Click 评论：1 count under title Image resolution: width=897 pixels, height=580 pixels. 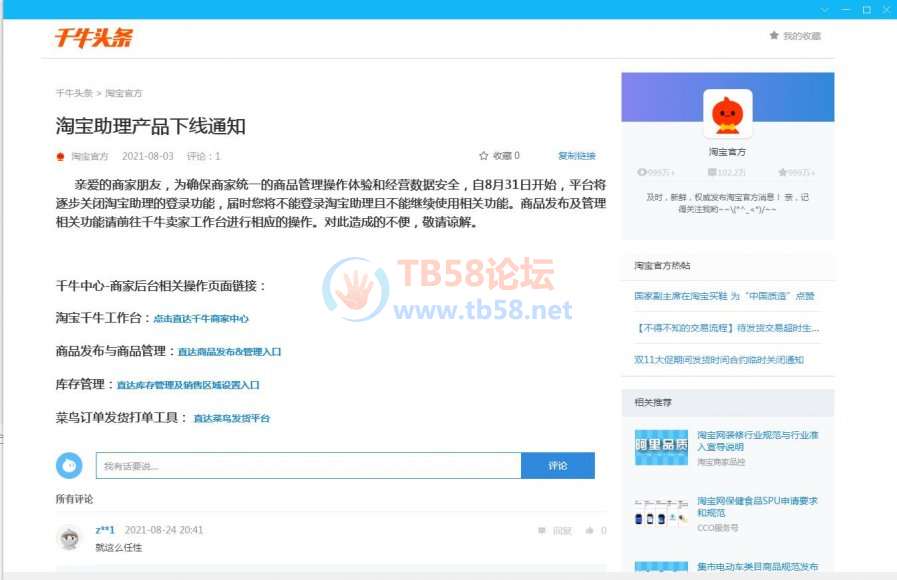tap(204, 156)
